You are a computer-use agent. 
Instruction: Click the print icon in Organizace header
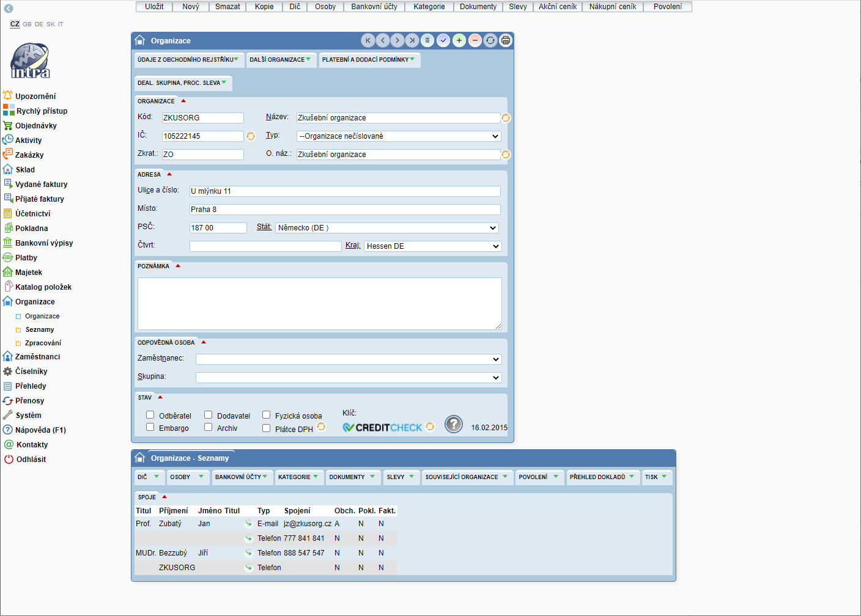point(506,40)
